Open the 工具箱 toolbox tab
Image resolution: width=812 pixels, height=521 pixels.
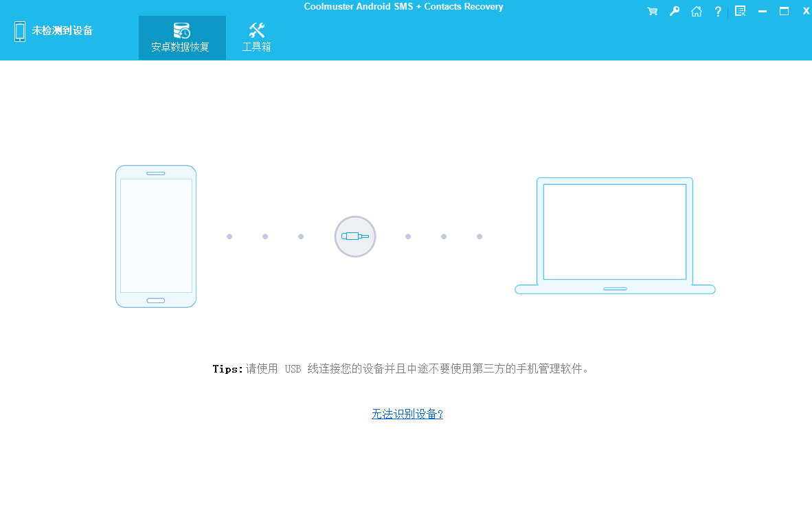click(x=257, y=38)
